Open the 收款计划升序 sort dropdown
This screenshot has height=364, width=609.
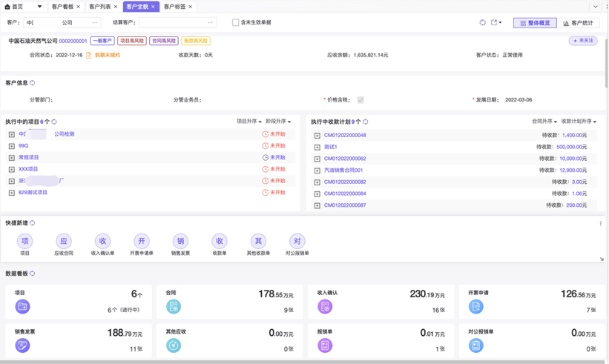pos(579,122)
